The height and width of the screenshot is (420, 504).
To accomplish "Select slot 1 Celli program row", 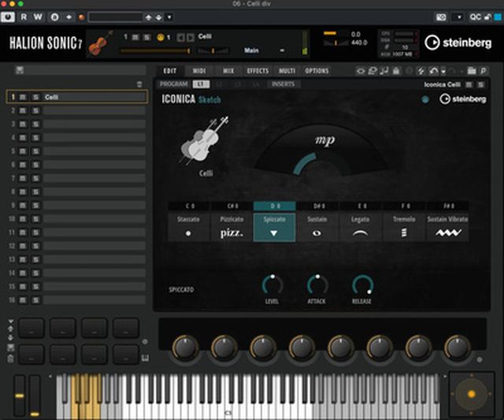I will (x=77, y=97).
